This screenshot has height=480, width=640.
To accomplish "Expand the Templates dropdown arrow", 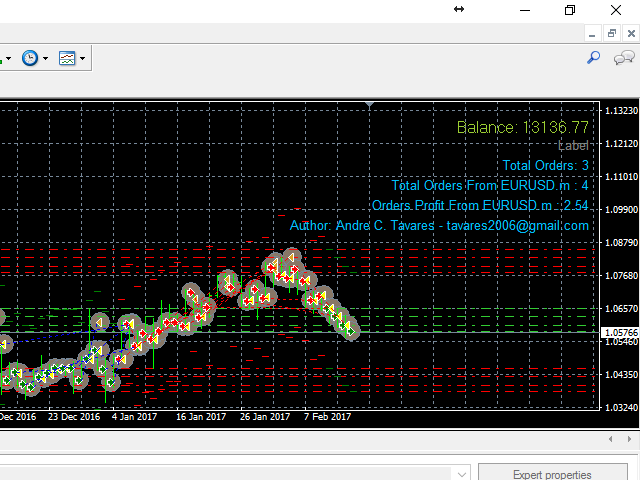I will click(x=82, y=59).
